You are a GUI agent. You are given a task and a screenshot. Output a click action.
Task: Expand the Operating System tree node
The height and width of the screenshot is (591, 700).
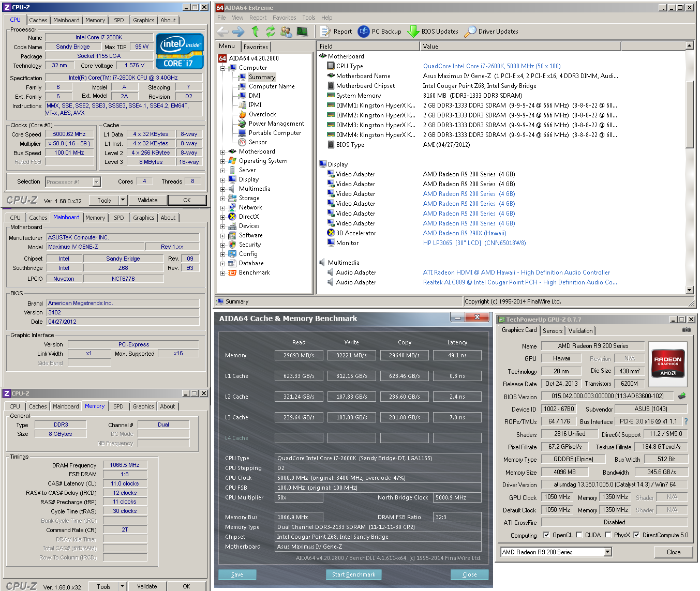pos(222,161)
